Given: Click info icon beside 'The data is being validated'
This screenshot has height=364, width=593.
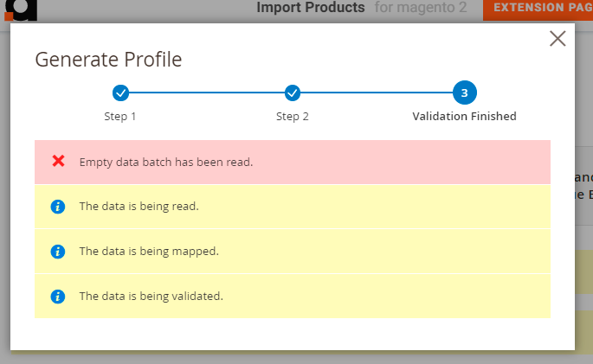Looking at the screenshot, I should coord(58,297).
